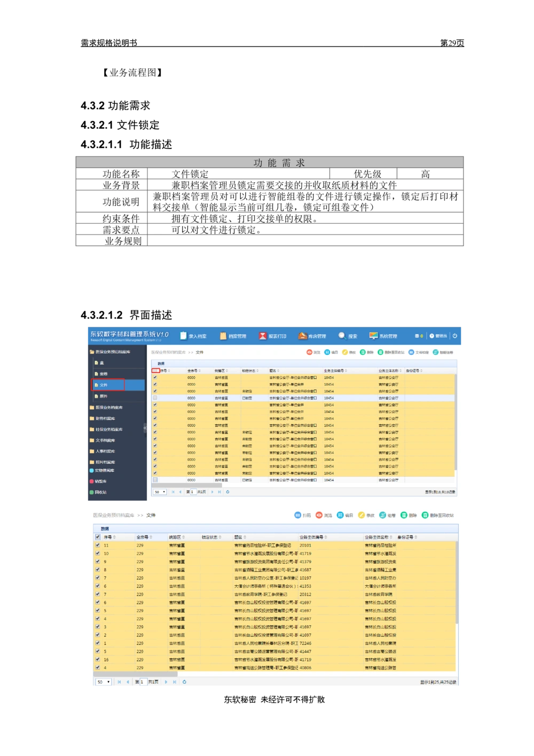This screenshot has width=534, height=756.
Task: Open the mail envelope icon showing 0
Action: tap(418, 336)
